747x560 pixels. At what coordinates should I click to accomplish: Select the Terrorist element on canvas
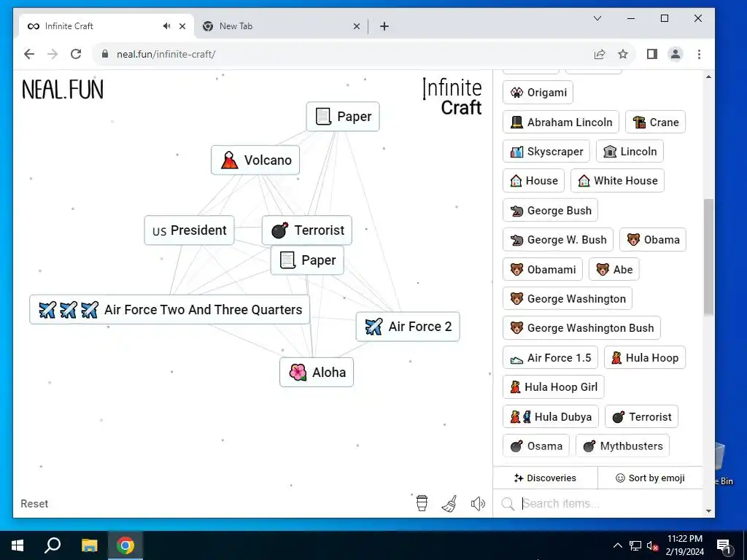[x=307, y=230]
